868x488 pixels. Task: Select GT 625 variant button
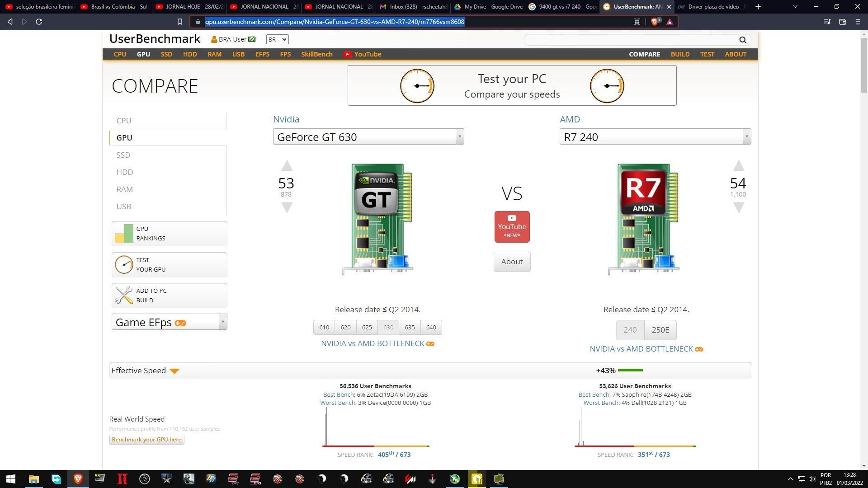[367, 328]
